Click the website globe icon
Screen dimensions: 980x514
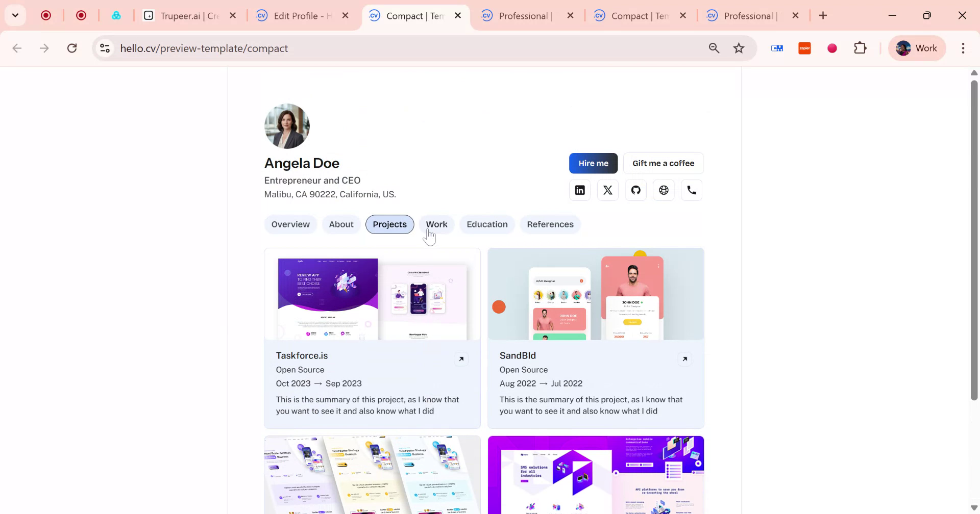coord(664,190)
